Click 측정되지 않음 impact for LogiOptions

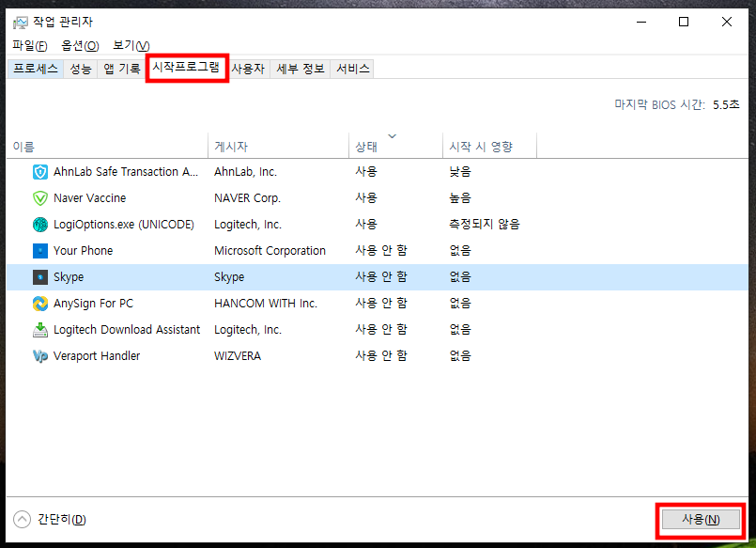[485, 225]
